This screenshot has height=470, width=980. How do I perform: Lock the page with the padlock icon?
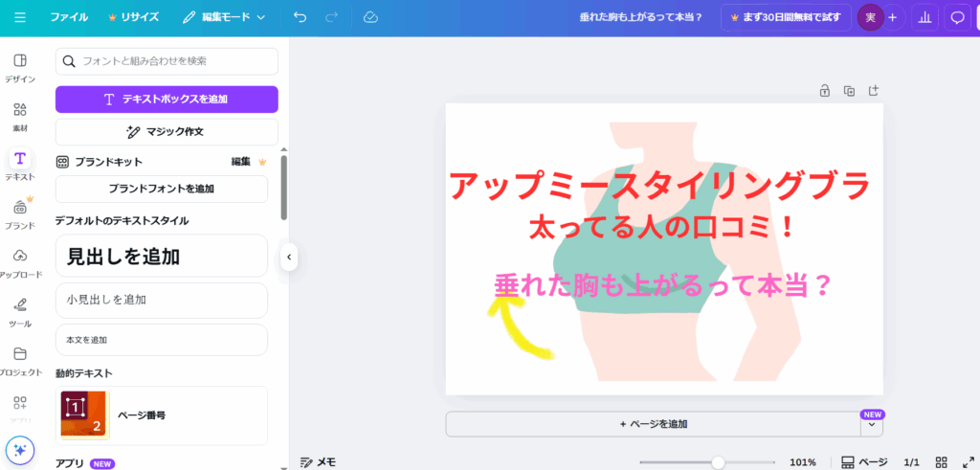coord(824,91)
